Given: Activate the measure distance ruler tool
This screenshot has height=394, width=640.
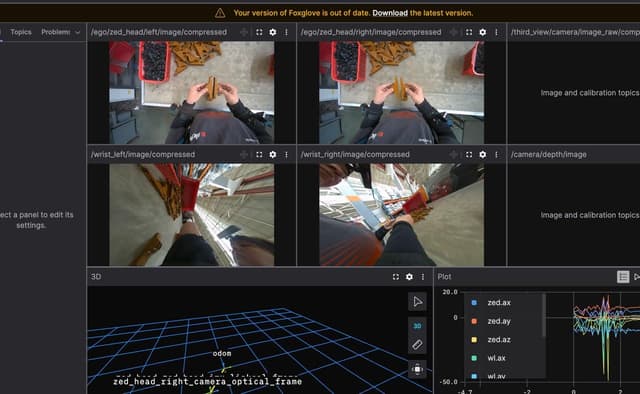Looking at the screenshot, I should click(x=417, y=344).
